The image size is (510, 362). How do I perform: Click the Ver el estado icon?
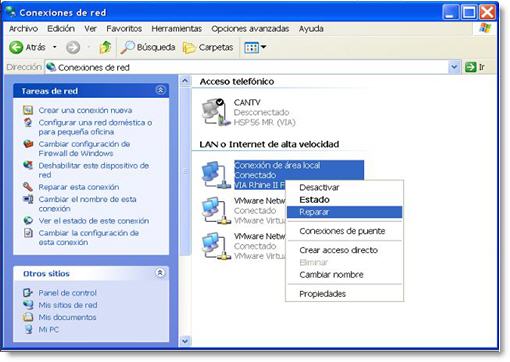pos(28,220)
